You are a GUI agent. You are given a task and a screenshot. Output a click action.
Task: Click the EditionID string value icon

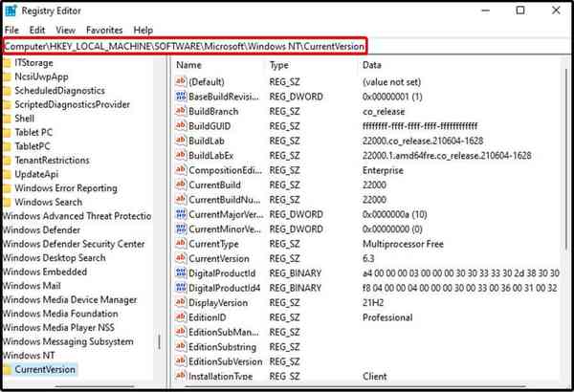tap(181, 317)
